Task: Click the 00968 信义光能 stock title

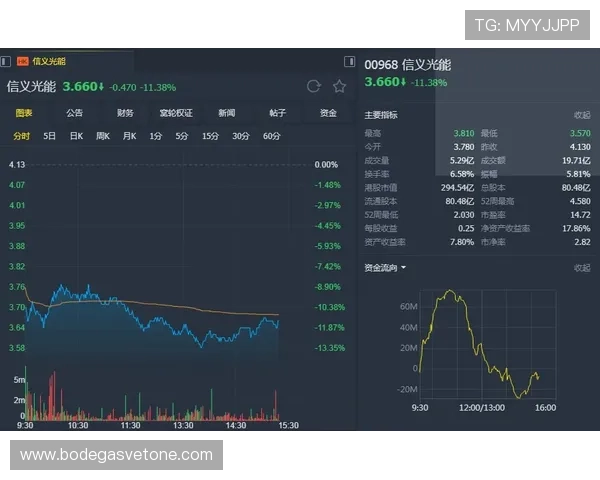Action: click(x=407, y=65)
